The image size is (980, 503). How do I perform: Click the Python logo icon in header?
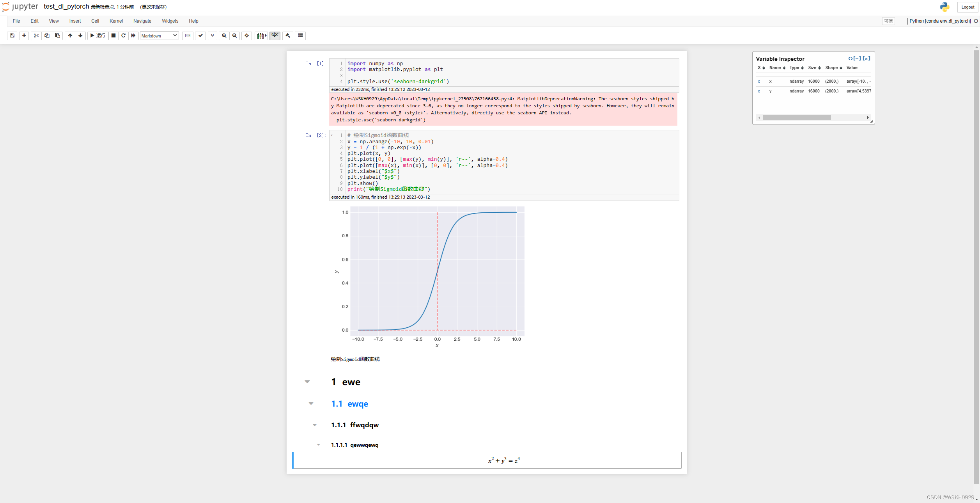(x=945, y=7)
